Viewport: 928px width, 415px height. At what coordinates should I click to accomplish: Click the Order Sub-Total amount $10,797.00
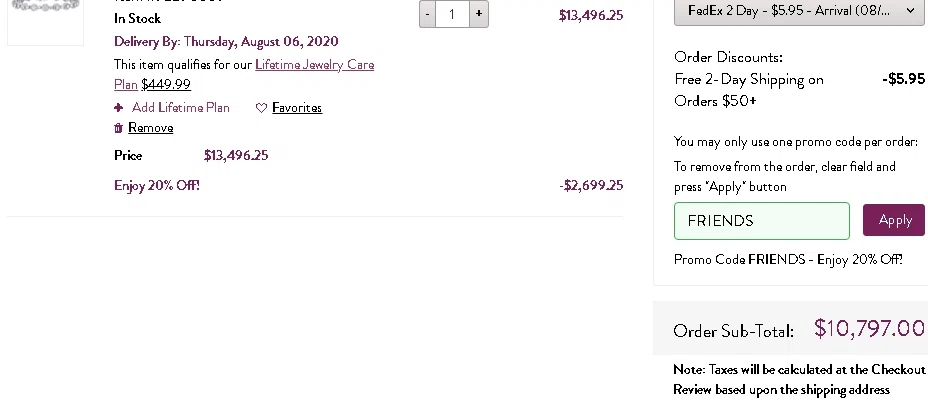click(868, 329)
